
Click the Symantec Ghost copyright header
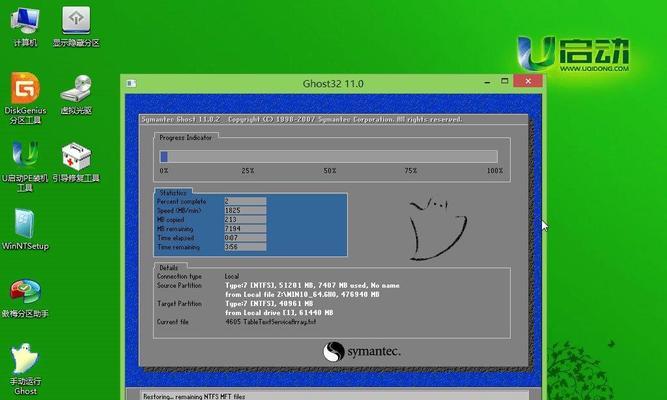[x=302, y=120]
